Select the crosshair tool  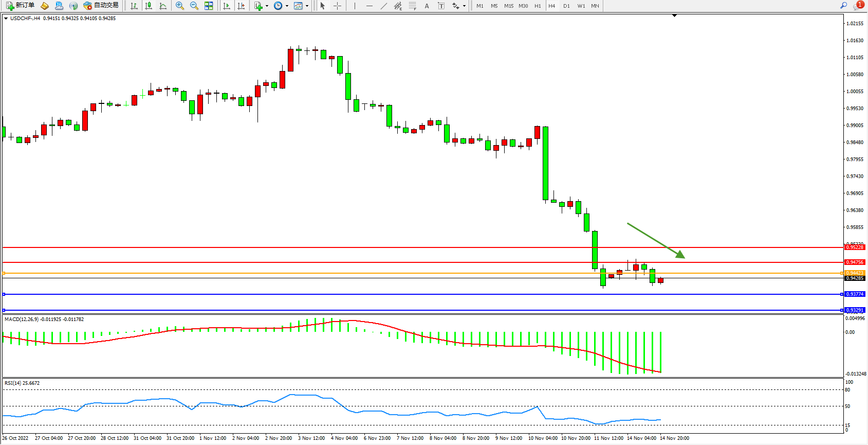tap(337, 6)
